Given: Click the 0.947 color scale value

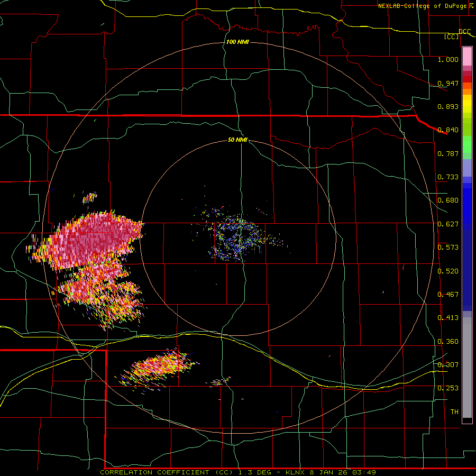Looking at the screenshot, I should 448,83.
